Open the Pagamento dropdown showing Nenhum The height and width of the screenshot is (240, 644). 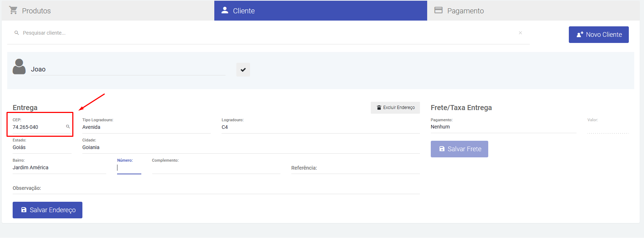tap(502, 127)
